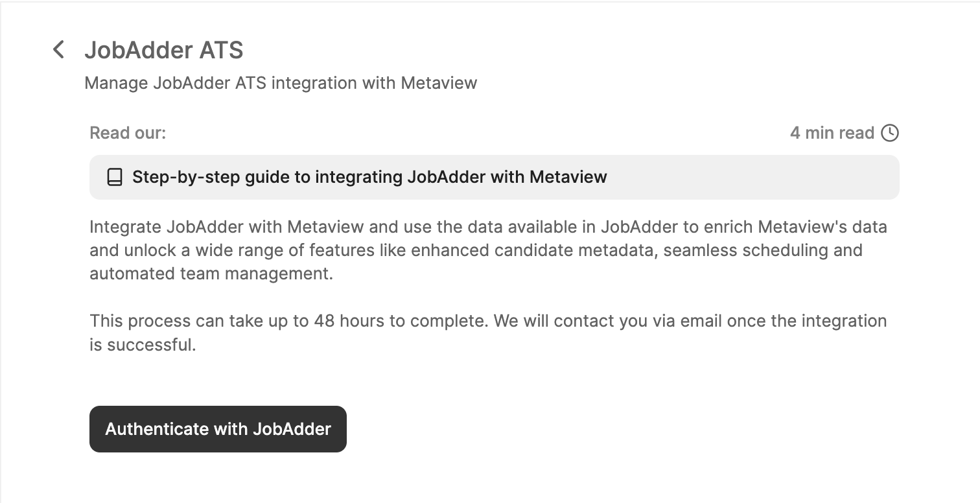Click the "is successful." text line
The image size is (980, 503).
tap(143, 344)
